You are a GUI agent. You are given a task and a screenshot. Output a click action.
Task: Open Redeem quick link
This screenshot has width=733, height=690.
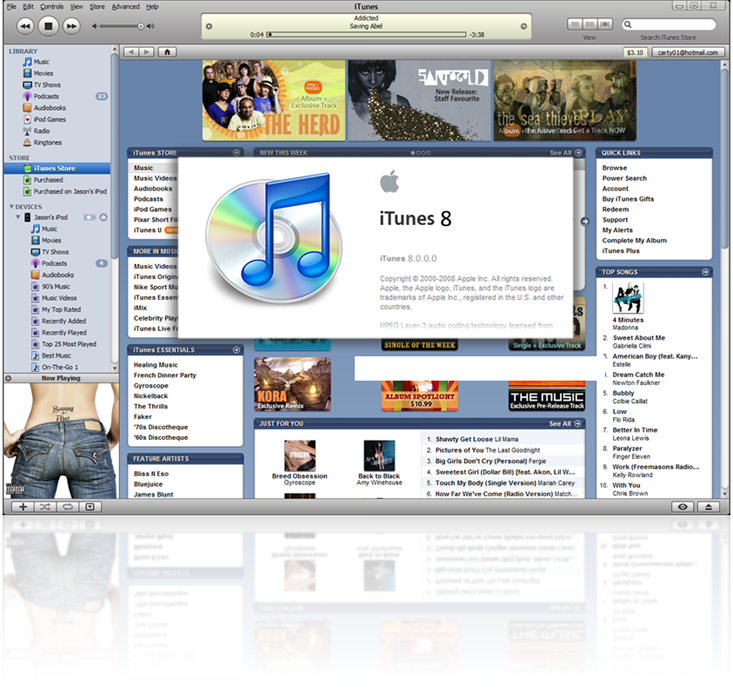click(615, 209)
